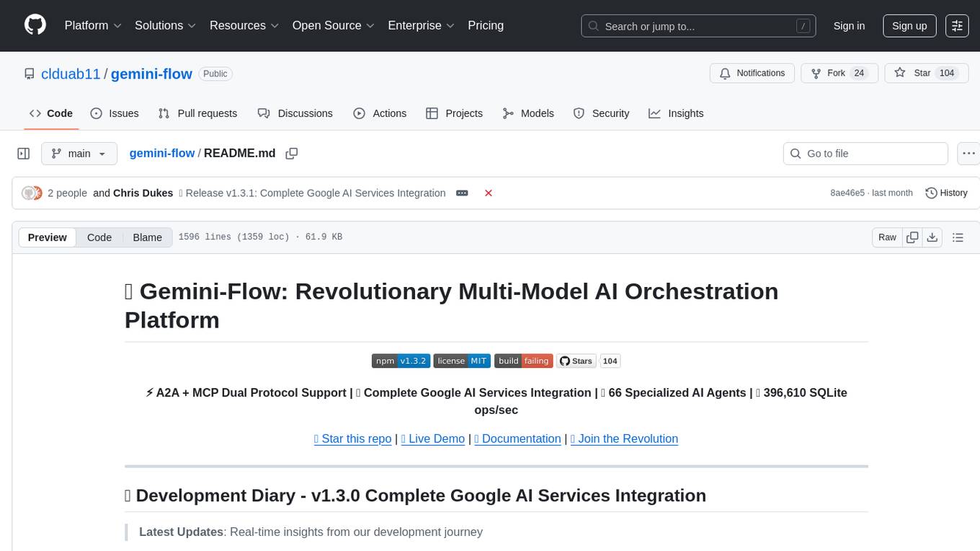Open gemini-flow breadcrumb folder
Image resolution: width=980 pixels, height=551 pixels.
point(162,153)
